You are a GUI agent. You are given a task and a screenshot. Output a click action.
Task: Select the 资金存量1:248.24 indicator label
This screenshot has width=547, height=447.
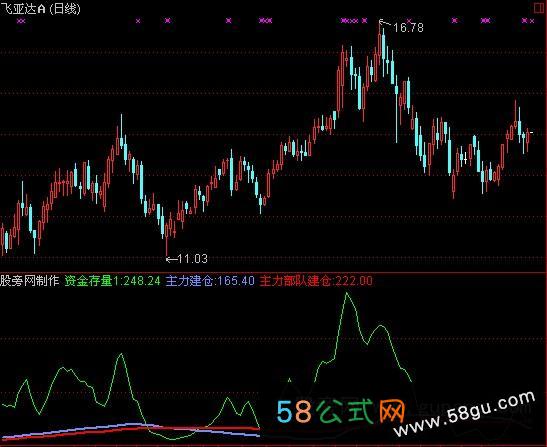(x=112, y=281)
